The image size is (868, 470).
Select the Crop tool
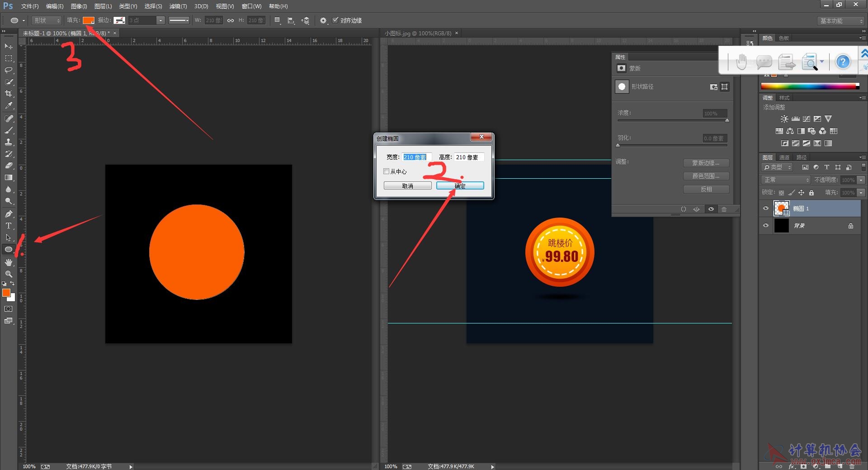click(x=9, y=94)
